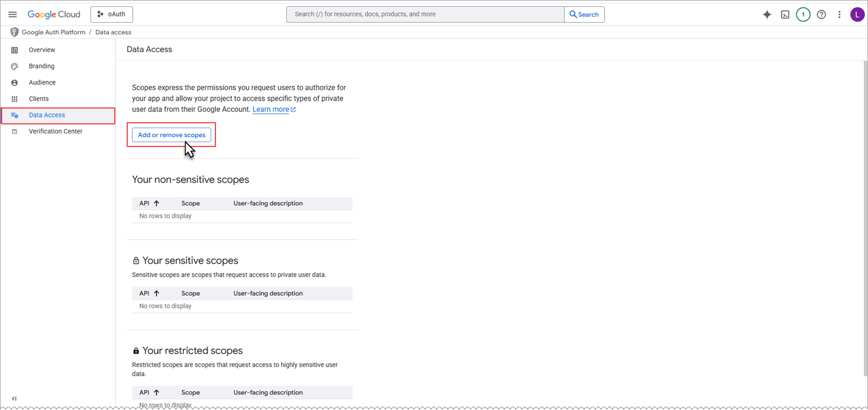Sort sensitive scopes table by API arrow
Image resolution: width=868 pixels, height=410 pixels.
pos(157,293)
